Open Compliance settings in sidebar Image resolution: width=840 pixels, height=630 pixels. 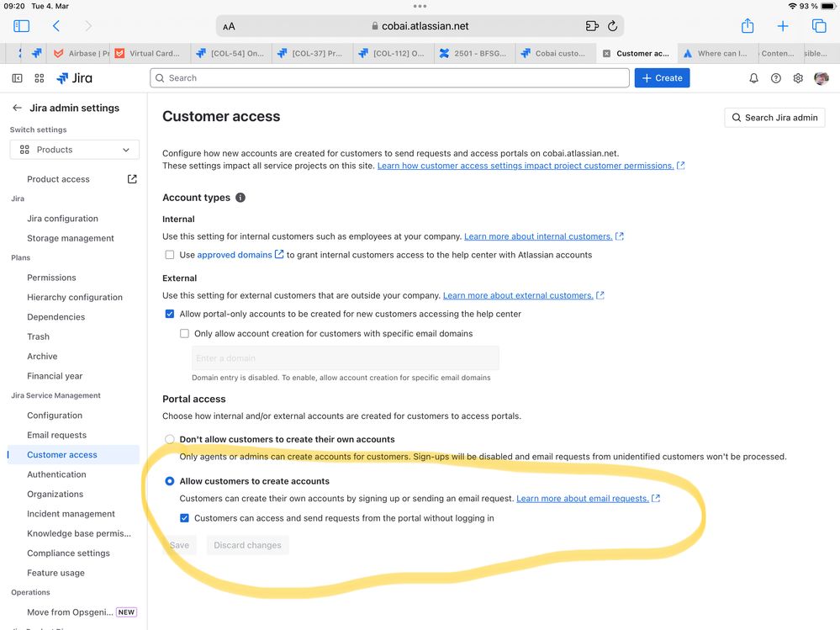pyautogui.click(x=69, y=553)
